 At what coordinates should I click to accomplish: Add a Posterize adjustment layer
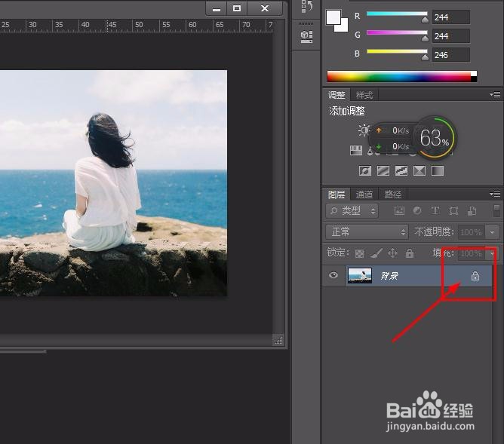click(383, 171)
